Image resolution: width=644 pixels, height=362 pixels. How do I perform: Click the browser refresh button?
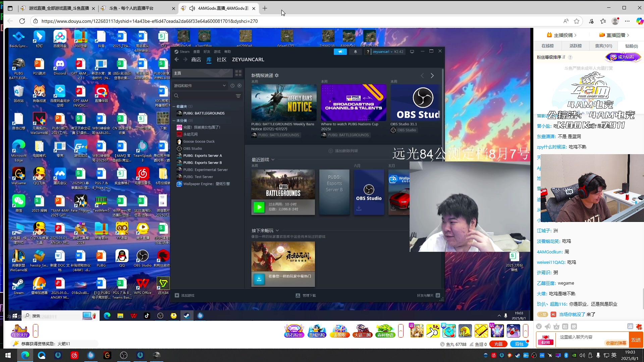tap(22, 21)
